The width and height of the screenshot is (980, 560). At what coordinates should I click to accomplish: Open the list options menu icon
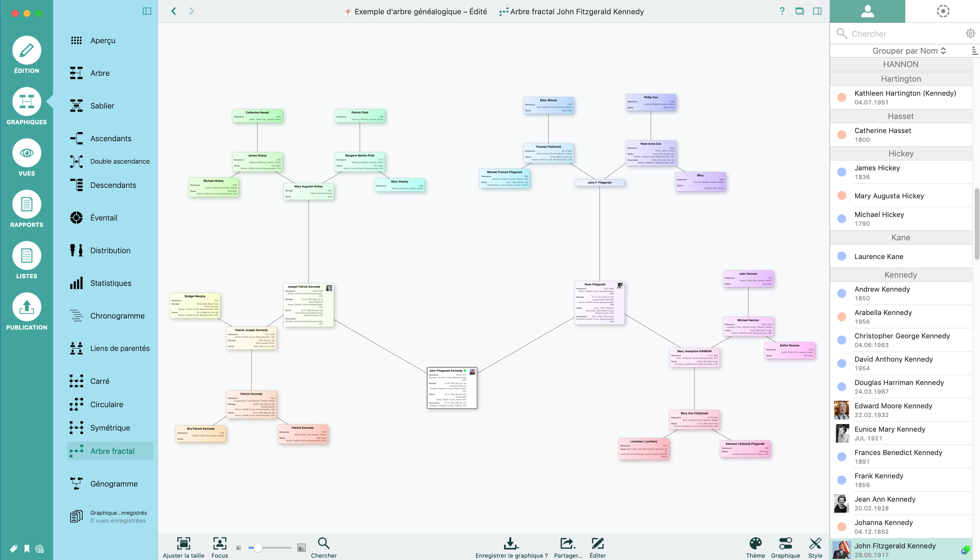(x=975, y=51)
